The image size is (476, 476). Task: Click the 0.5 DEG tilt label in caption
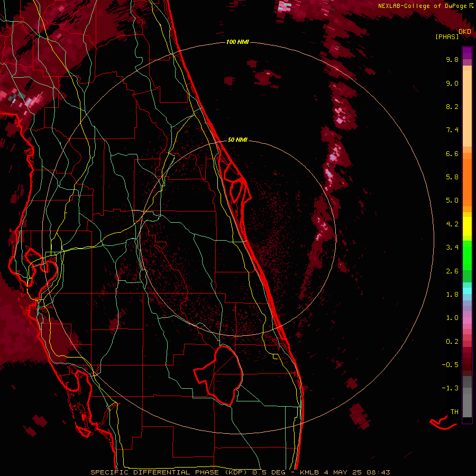[269, 472]
